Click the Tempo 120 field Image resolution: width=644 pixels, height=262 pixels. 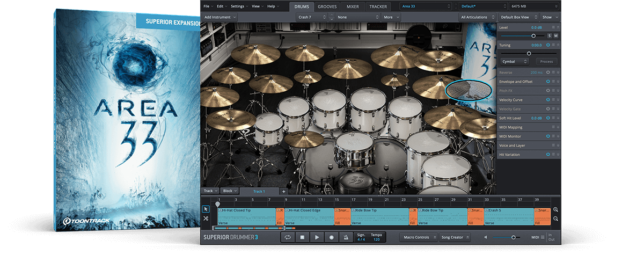(x=376, y=237)
